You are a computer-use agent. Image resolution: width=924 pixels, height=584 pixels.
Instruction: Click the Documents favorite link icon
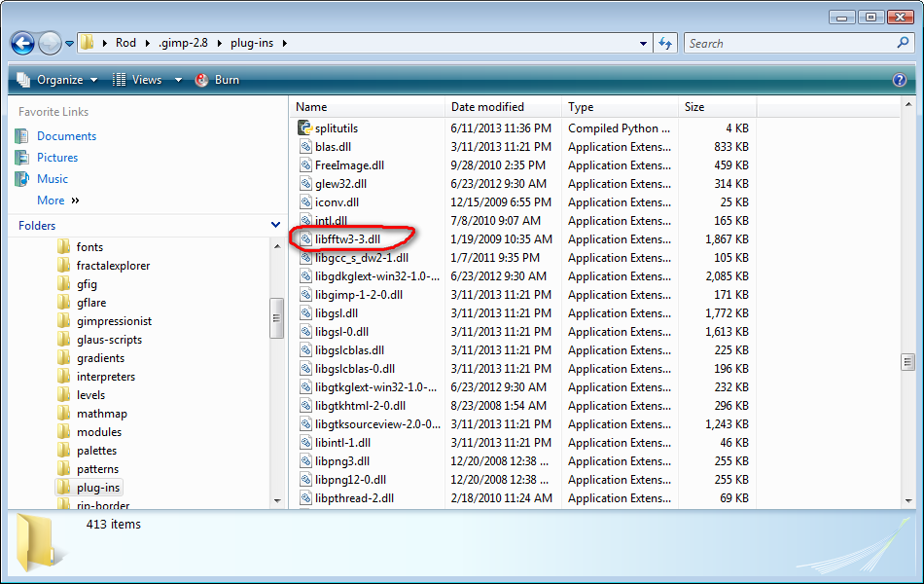[x=21, y=135]
